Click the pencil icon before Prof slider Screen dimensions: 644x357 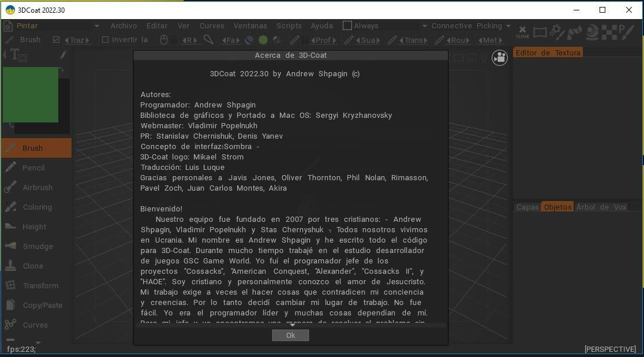294,40
